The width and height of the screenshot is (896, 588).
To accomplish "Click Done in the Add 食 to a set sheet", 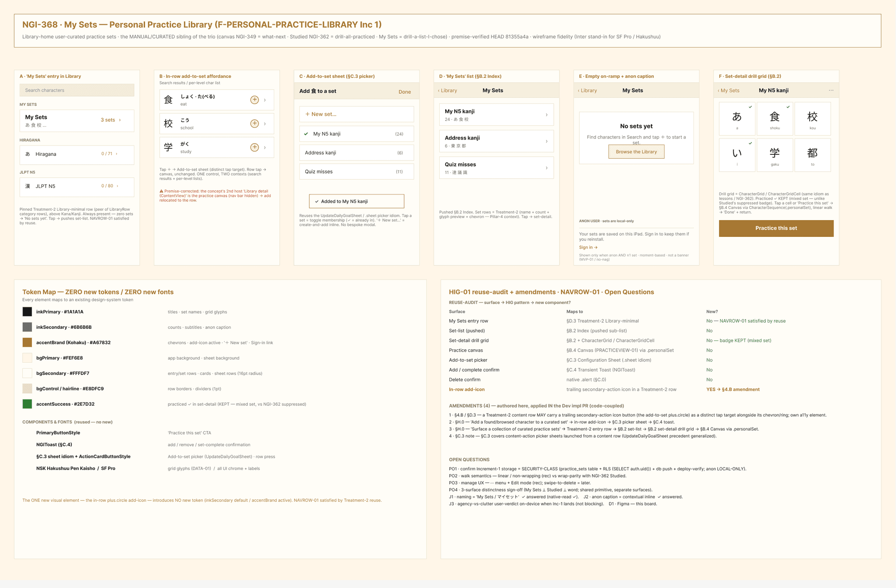I will pos(405,92).
